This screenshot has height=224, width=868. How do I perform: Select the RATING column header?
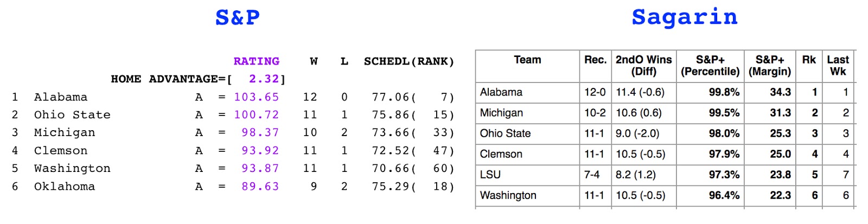tap(256, 61)
